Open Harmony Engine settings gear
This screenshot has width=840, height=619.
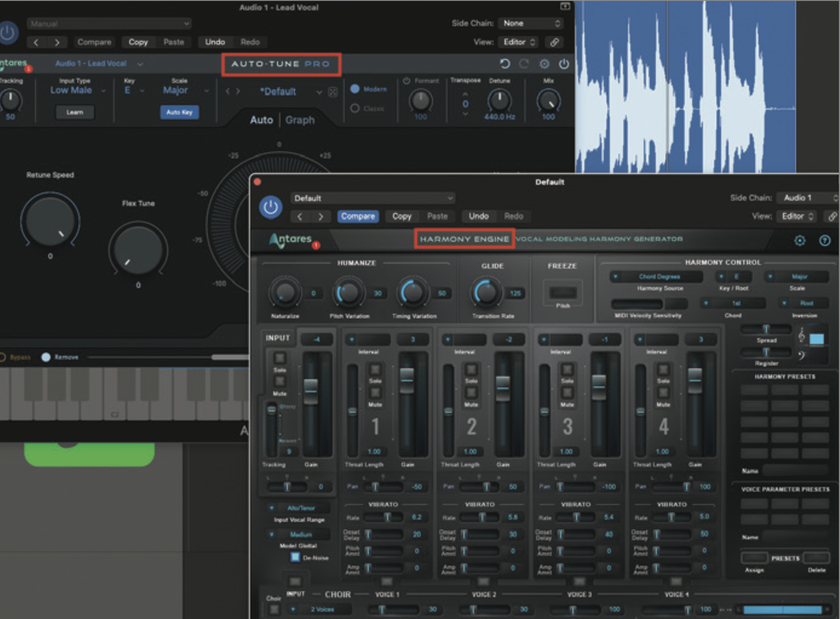(799, 239)
